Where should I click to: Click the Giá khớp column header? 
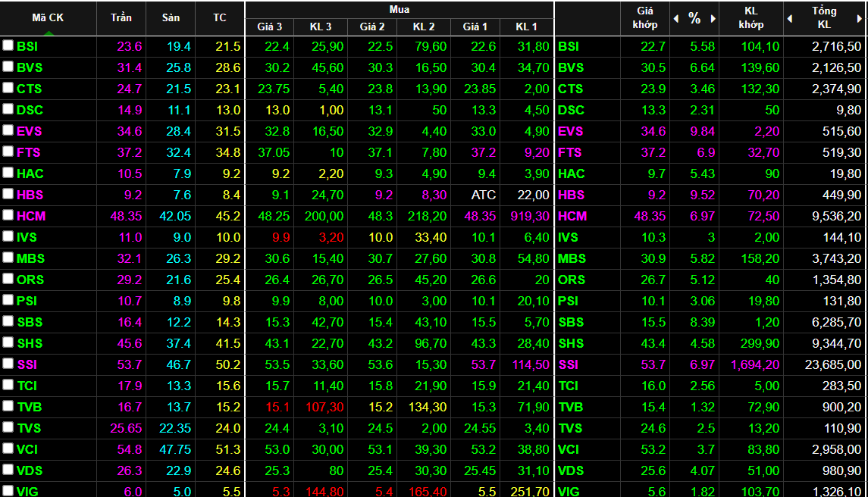tap(645, 17)
